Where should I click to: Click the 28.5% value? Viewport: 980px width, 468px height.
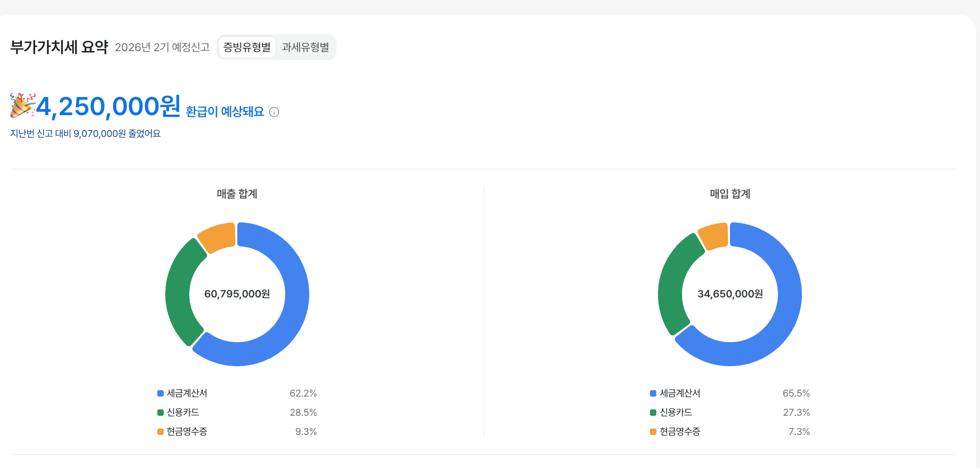[x=303, y=413]
